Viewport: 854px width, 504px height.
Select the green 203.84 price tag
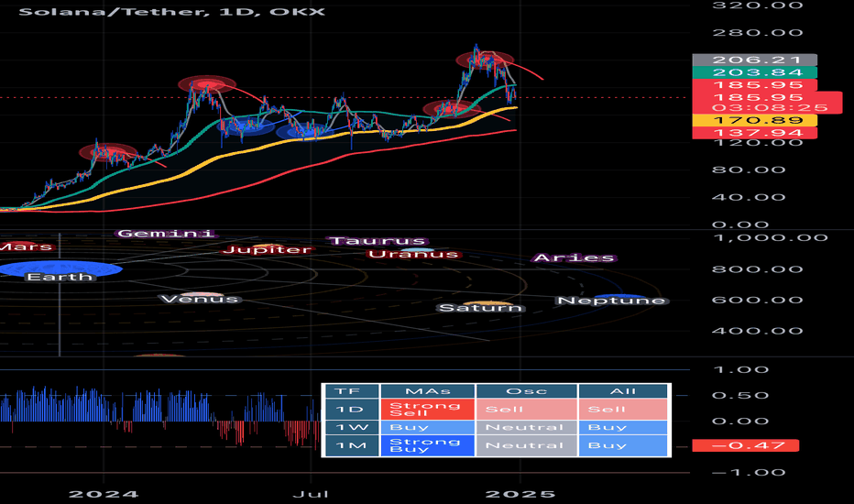755,72
